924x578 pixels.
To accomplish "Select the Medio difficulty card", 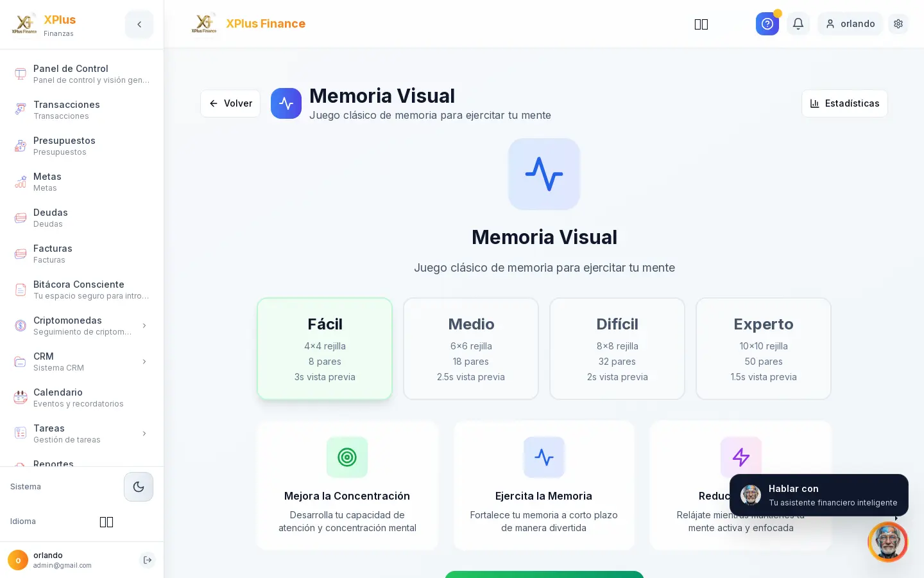I will coord(471,349).
